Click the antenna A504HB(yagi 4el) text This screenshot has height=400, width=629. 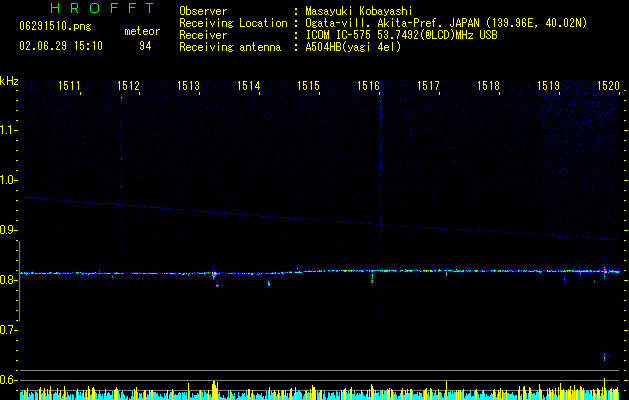click(353, 47)
